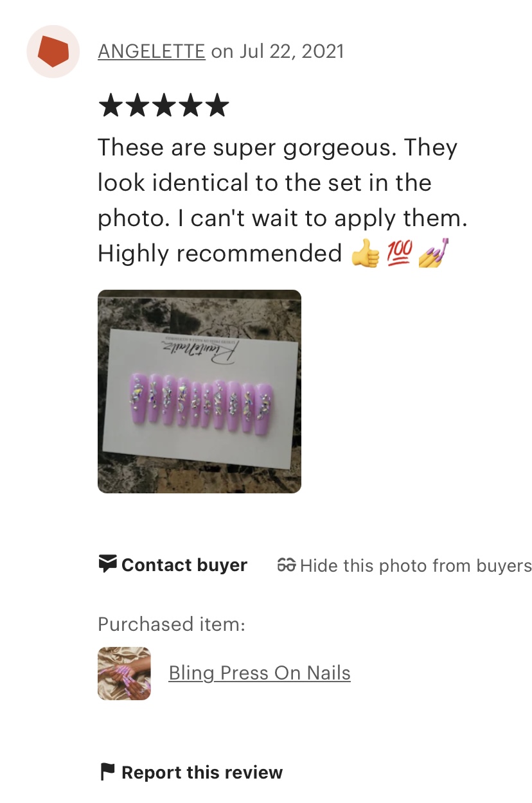532x803 pixels.
Task: Click the thumbs up emoji
Action: pyautogui.click(x=365, y=254)
